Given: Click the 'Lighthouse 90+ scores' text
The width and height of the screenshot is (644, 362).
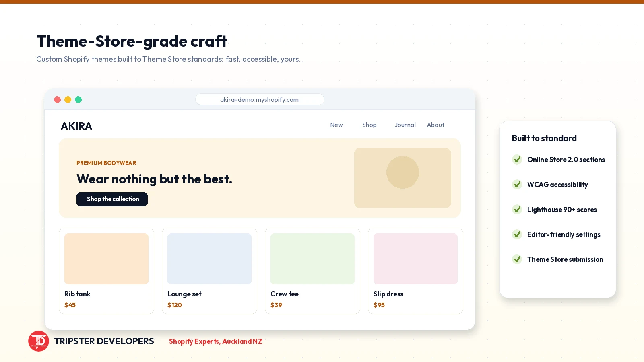Looking at the screenshot, I should pos(562,210).
